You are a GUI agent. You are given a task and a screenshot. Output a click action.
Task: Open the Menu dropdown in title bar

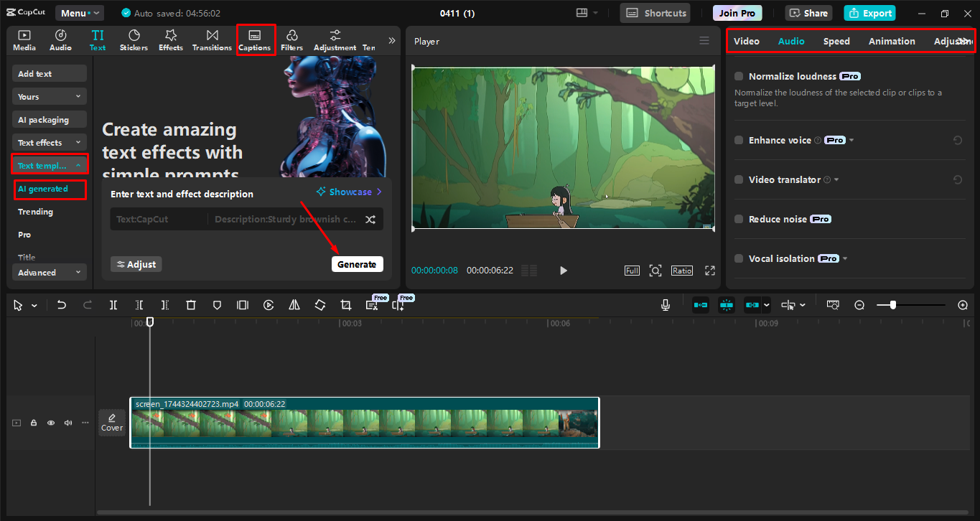(79, 13)
